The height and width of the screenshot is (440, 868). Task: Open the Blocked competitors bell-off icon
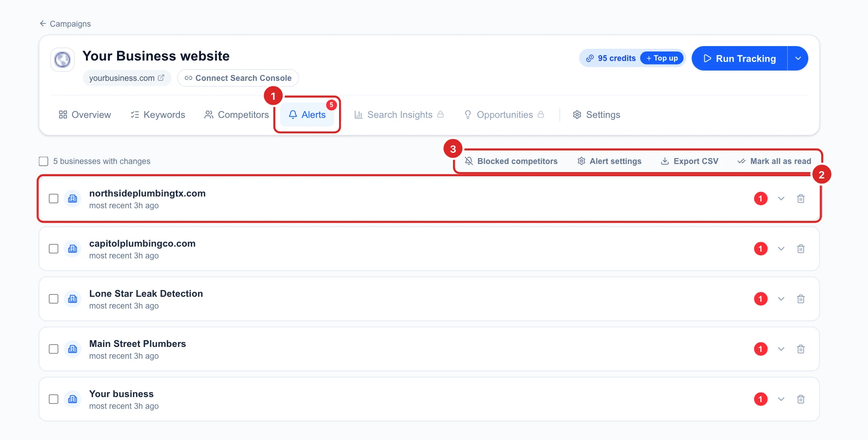469,161
